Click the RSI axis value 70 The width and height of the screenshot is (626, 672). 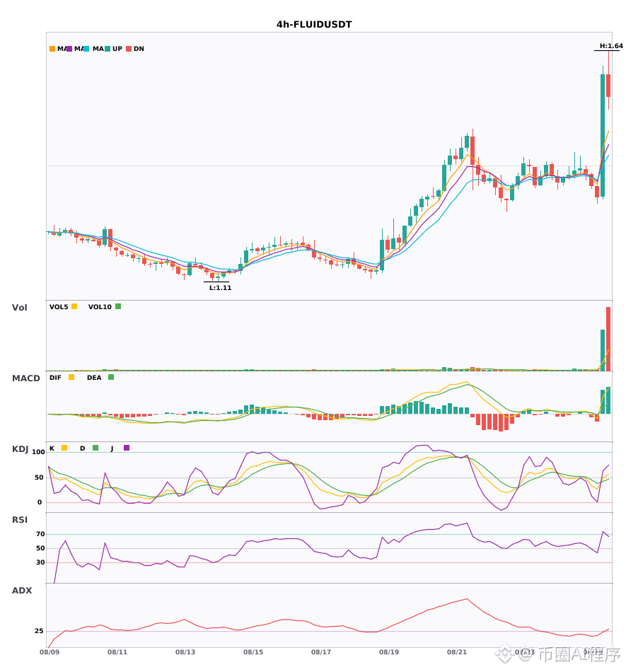(40, 534)
